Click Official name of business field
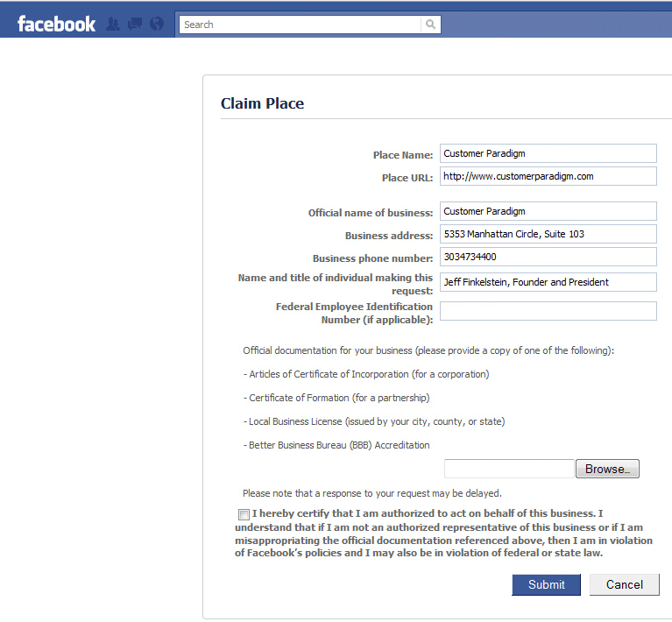This screenshot has width=672, height=622. [548, 211]
